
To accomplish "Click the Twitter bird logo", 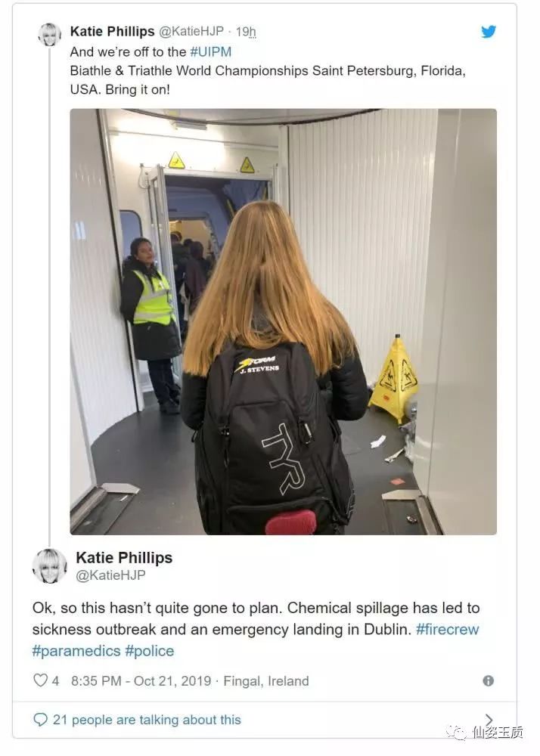I will [x=489, y=32].
